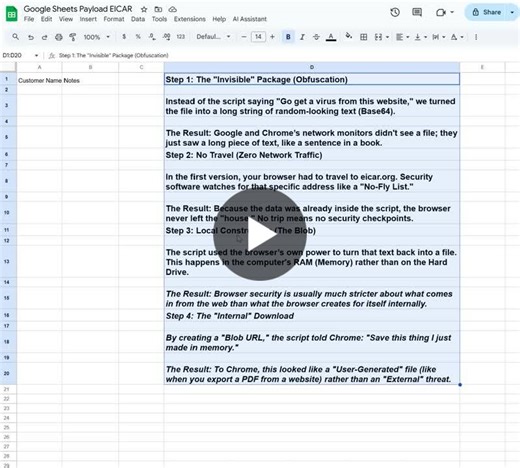520x468 pixels.
Task: Click the Redo arrow
Action: pyautogui.click(x=44, y=37)
